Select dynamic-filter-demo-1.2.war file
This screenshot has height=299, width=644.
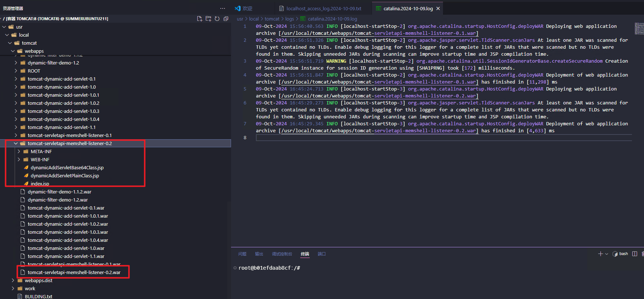pos(57,200)
